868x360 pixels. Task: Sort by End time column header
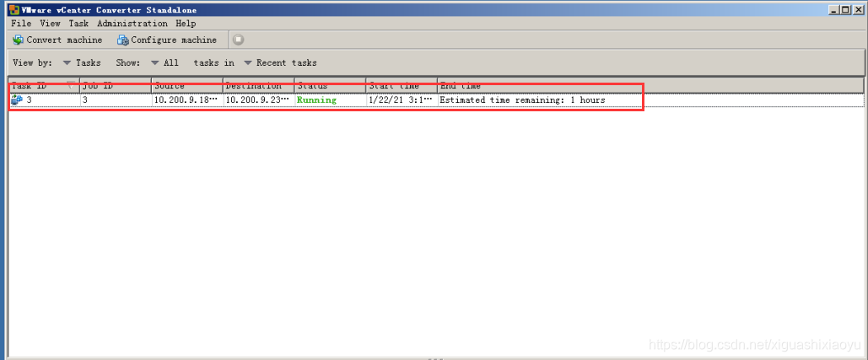(650, 86)
